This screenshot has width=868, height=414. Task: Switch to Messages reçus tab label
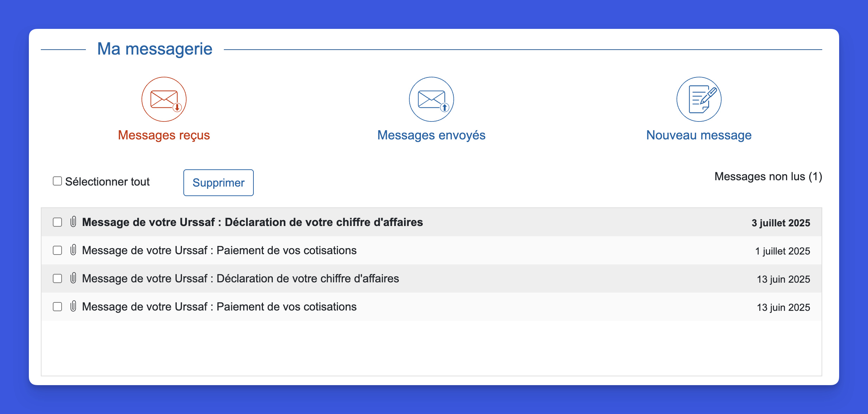(164, 135)
